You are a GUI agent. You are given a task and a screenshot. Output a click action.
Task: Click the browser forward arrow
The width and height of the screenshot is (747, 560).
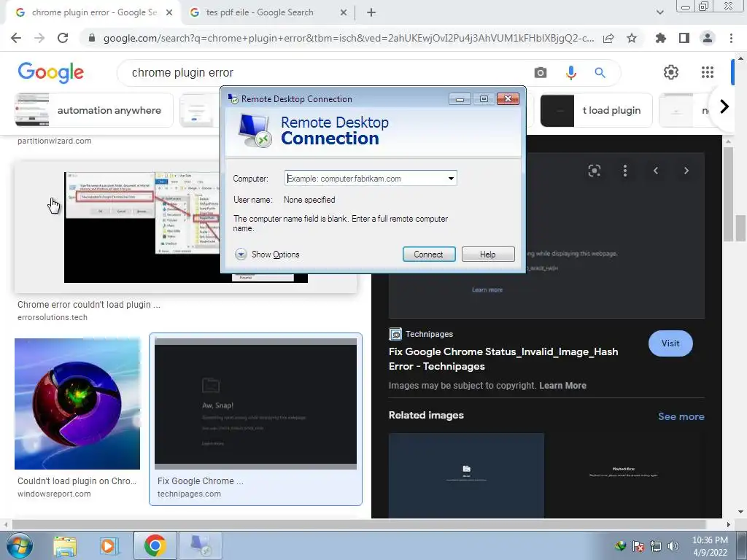(39, 38)
